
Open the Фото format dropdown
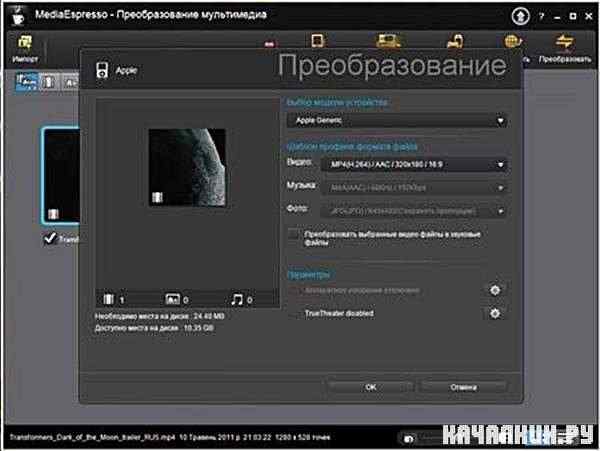click(x=414, y=211)
